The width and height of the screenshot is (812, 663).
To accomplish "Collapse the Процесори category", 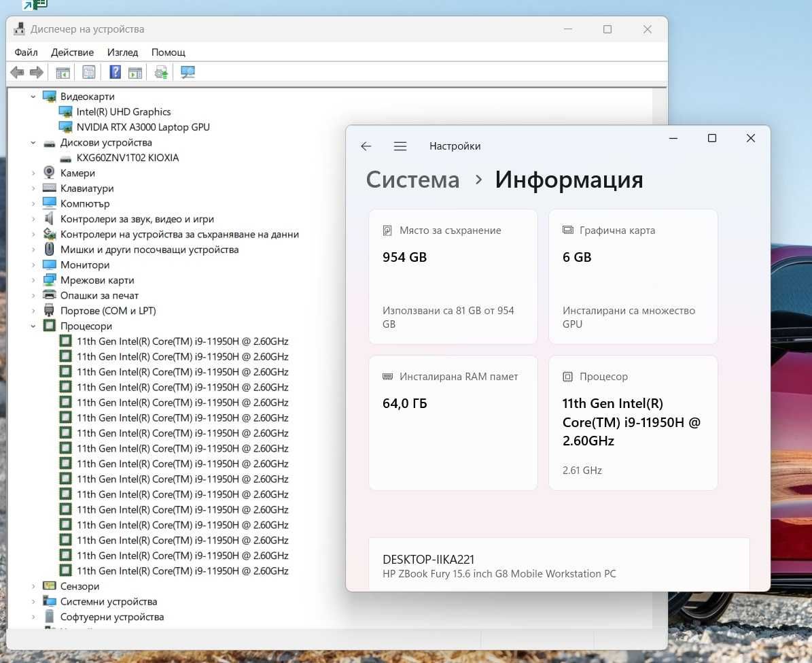I will coord(33,326).
